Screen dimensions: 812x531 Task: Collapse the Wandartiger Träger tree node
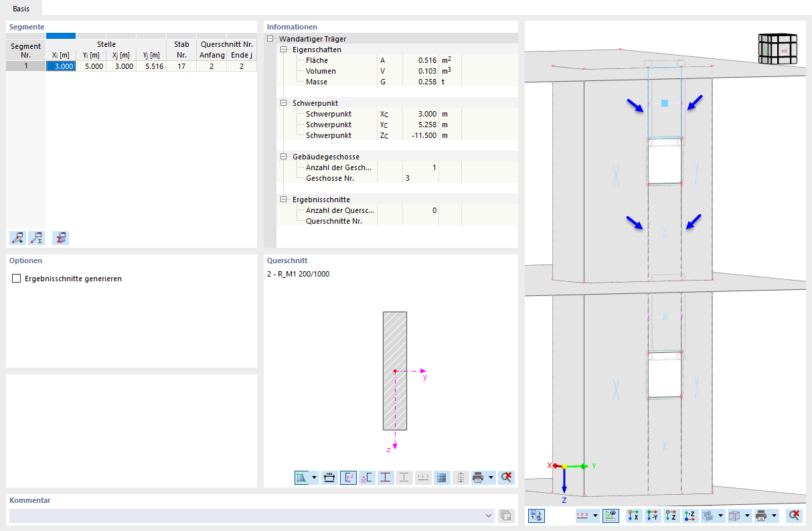pyautogui.click(x=270, y=39)
